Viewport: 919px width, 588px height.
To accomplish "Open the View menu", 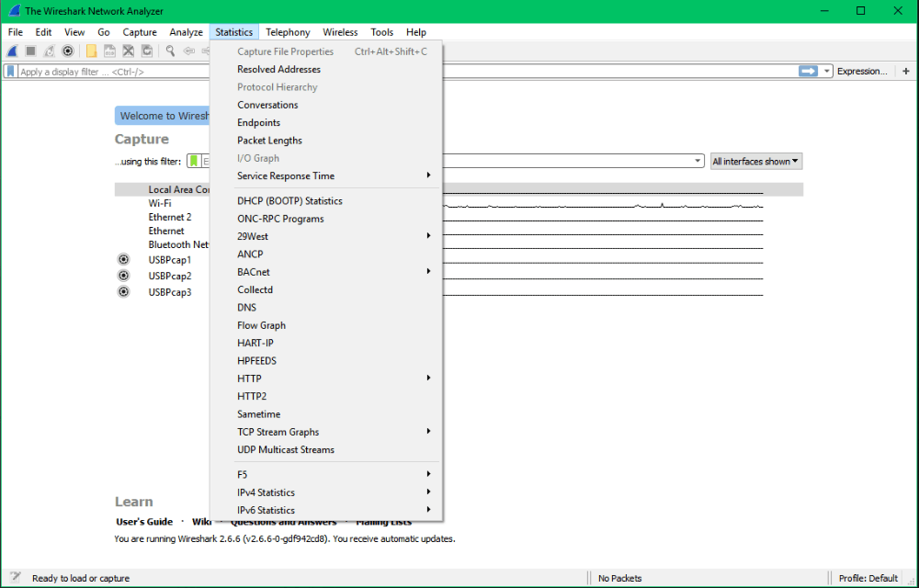I will pos(74,32).
